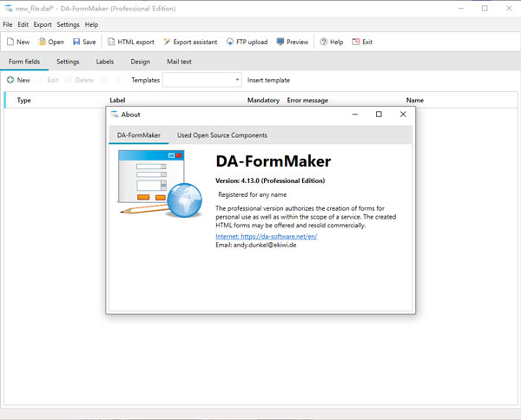Viewport: 521px width, 420px height.
Task: Click the FTP upload toolbar button
Action: tap(247, 42)
